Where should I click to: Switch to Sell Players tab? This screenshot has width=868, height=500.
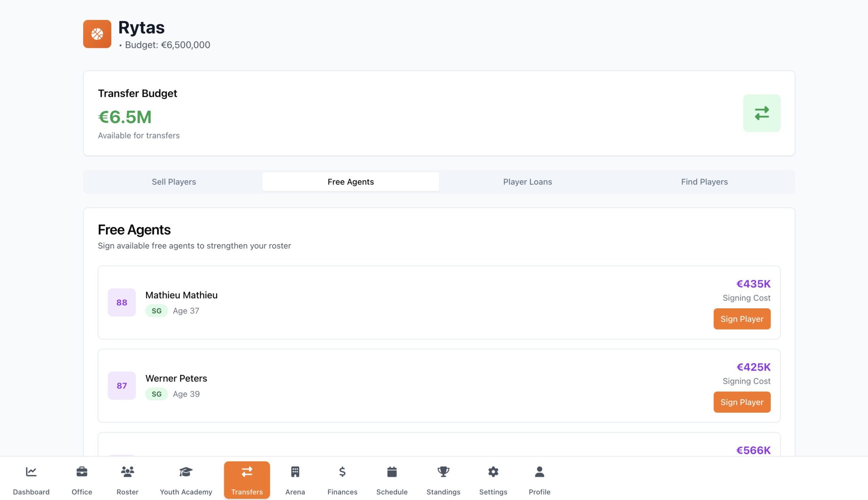pos(174,182)
